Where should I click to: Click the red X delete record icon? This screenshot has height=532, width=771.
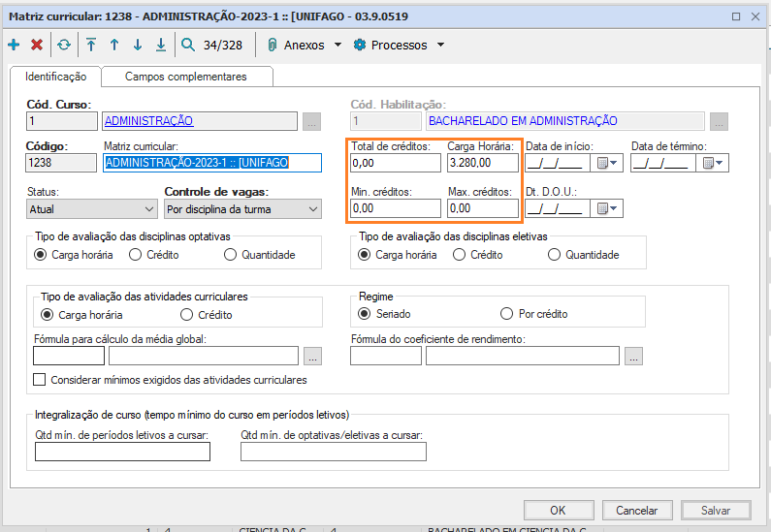37,45
